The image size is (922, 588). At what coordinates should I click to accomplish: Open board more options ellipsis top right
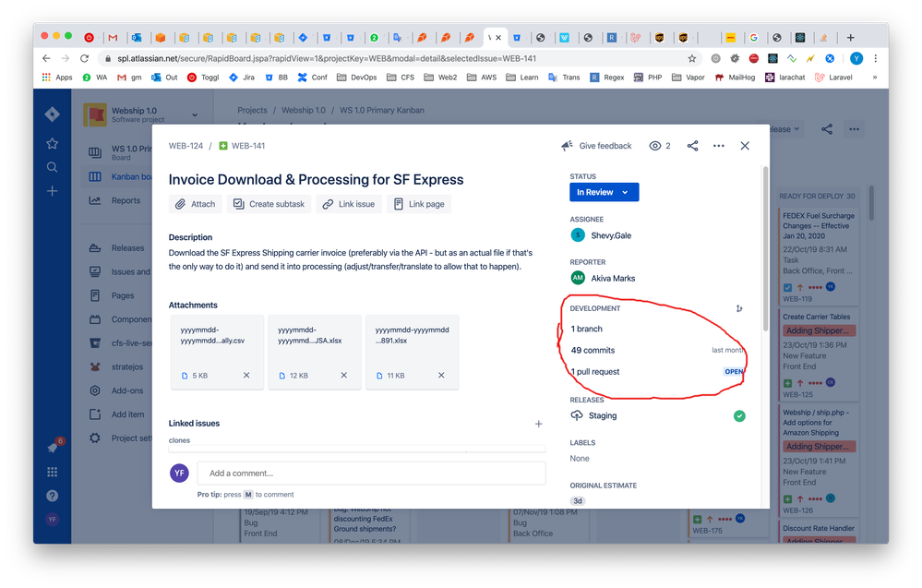[x=855, y=129]
